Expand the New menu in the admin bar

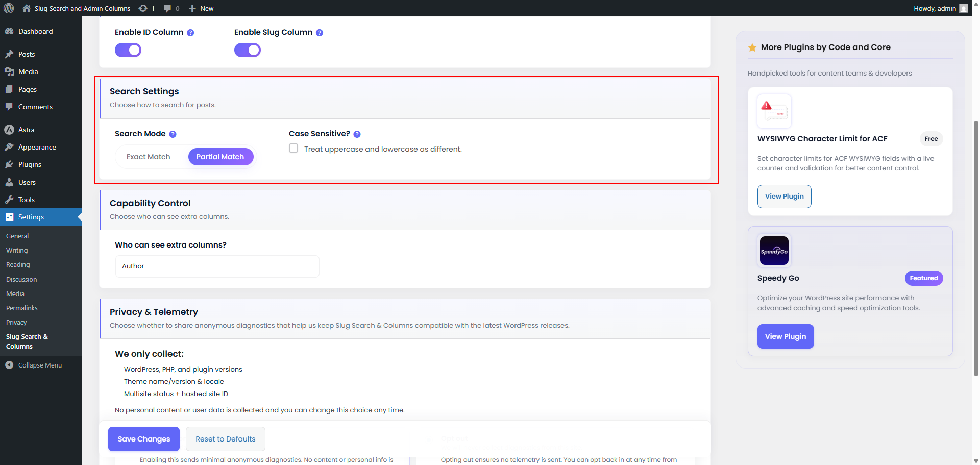pyautogui.click(x=200, y=8)
